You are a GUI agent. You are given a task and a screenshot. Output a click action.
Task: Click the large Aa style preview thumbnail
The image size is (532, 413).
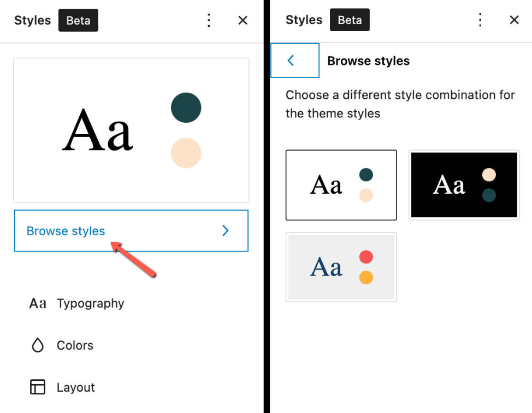point(131,130)
